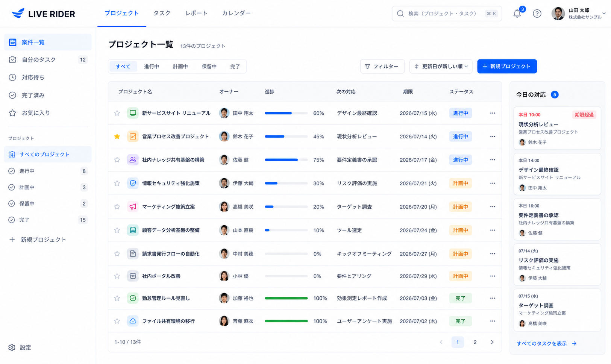This screenshot has height=364, width=611.
Task: Click the cloud icon of ファイル共有環境の移行
Action: coord(133,321)
